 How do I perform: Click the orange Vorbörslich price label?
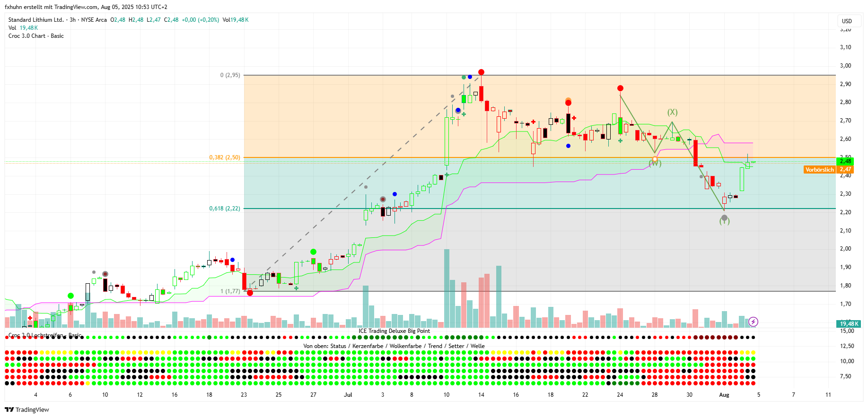pos(819,170)
